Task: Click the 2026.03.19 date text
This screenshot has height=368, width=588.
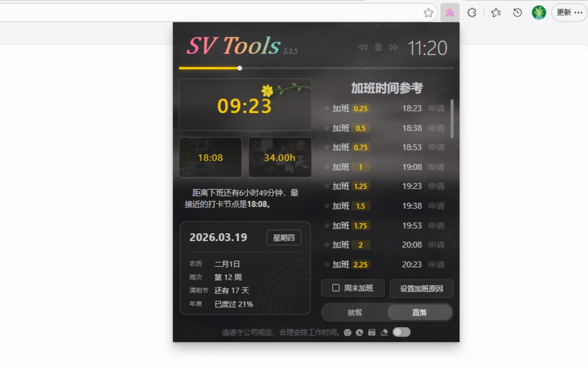Action: (x=218, y=237)
